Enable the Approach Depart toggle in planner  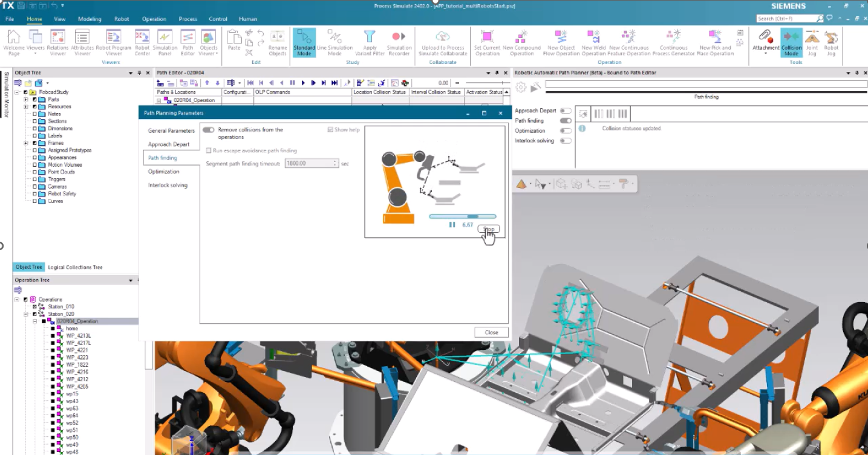tap(566, 111)
